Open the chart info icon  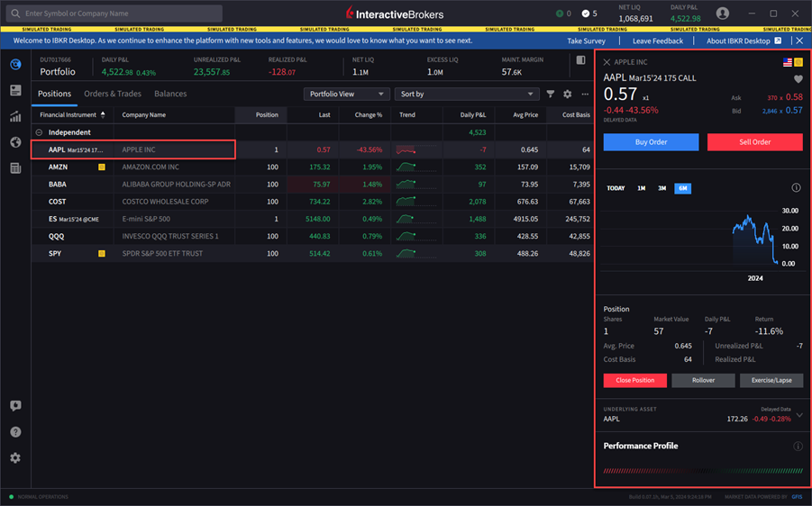(x=796, y=188)
